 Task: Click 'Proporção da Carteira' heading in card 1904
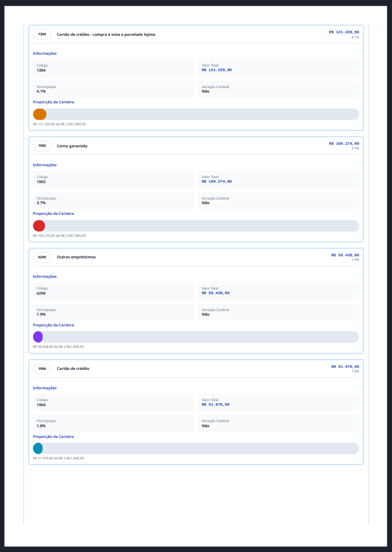[54, 436]
